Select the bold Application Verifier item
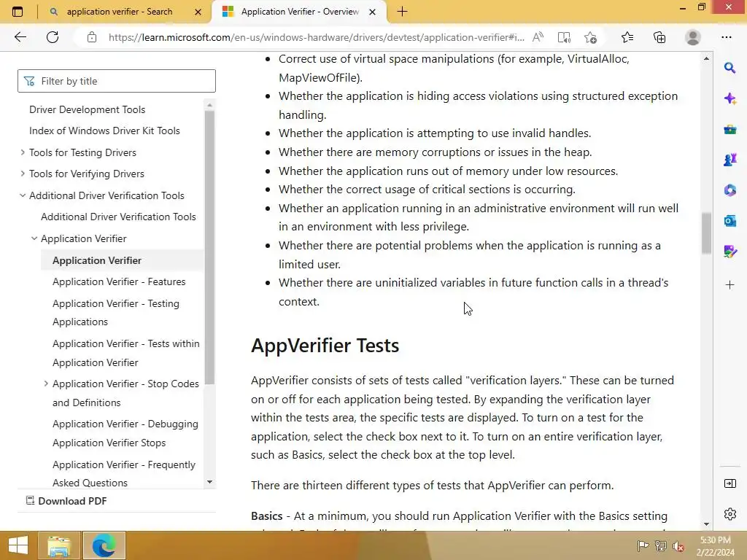 click(x=97, y=260)
